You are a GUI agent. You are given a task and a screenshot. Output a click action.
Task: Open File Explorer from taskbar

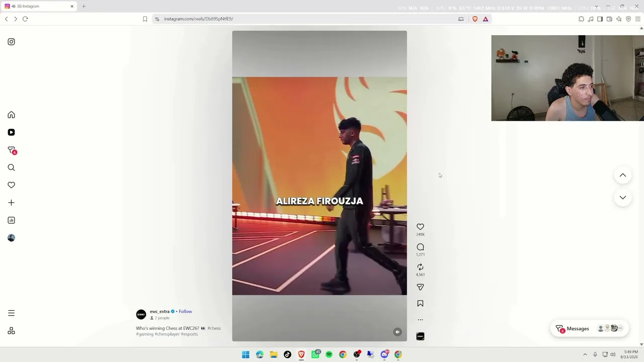[274, 354]
